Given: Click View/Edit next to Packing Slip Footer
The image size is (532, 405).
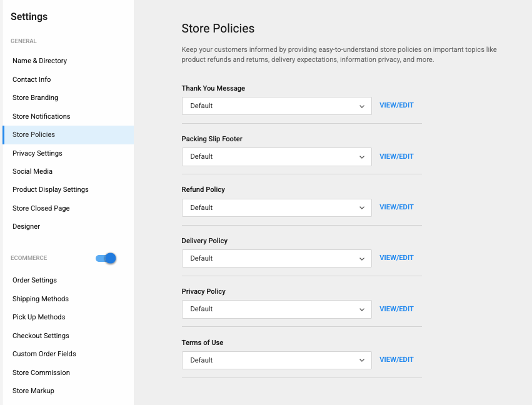Looking at the screenshot, I should (x=396, y=156).
